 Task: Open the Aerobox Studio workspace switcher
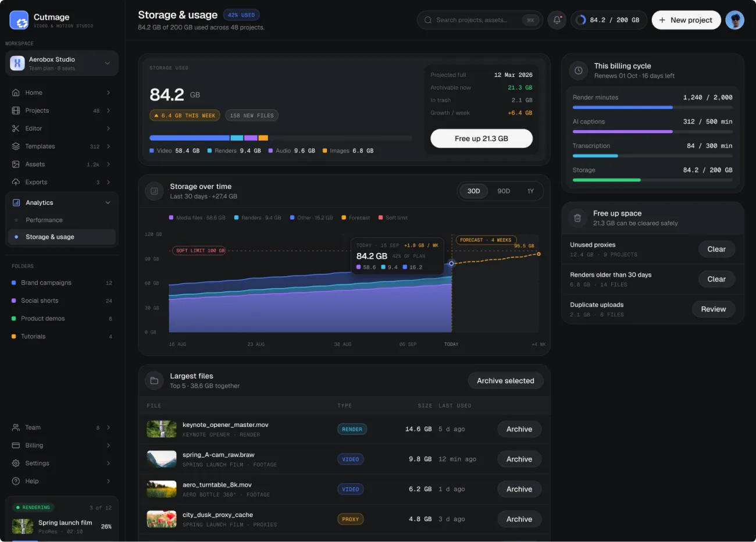[62, 63]
